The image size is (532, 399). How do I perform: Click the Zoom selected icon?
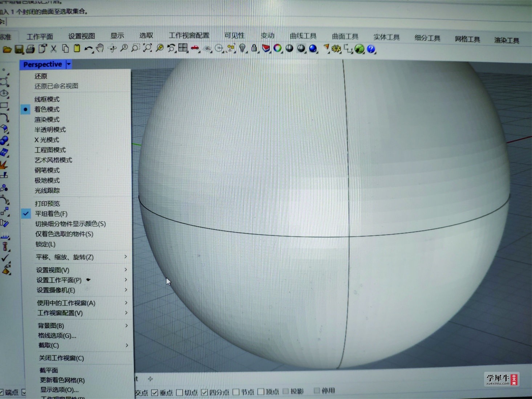pos(159,48)
